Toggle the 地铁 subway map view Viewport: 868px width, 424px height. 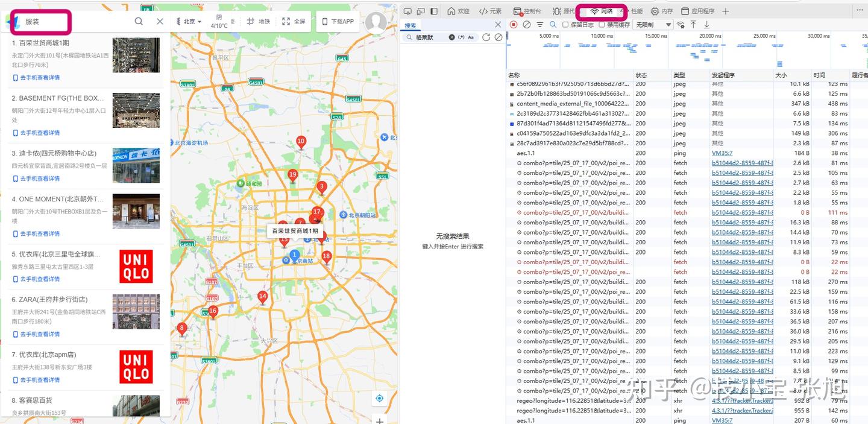(258, 22)
